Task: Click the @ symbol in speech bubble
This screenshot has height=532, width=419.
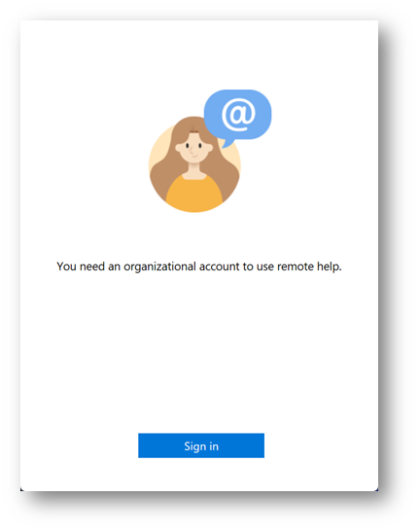Action: (x=238, y=115)
